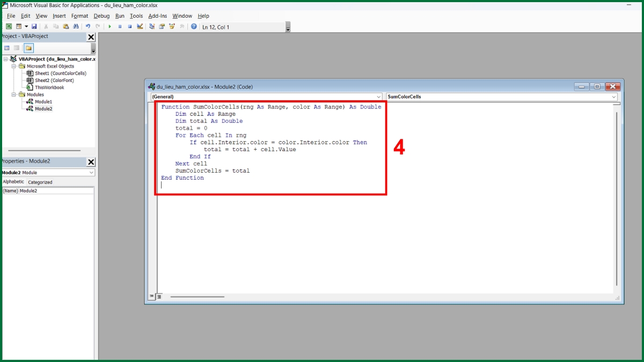This screenshot has height=362, width=644.
Task: Click the Break pause icon
Action: 120,26
